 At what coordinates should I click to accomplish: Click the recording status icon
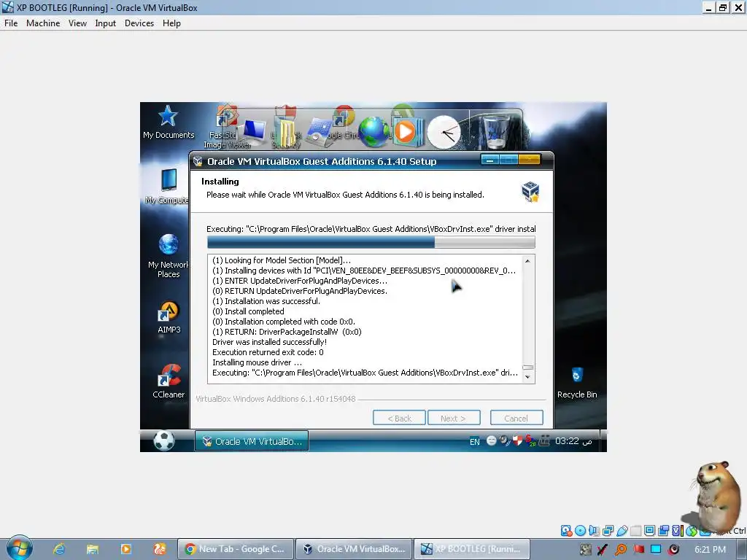[x=663, y=531]
